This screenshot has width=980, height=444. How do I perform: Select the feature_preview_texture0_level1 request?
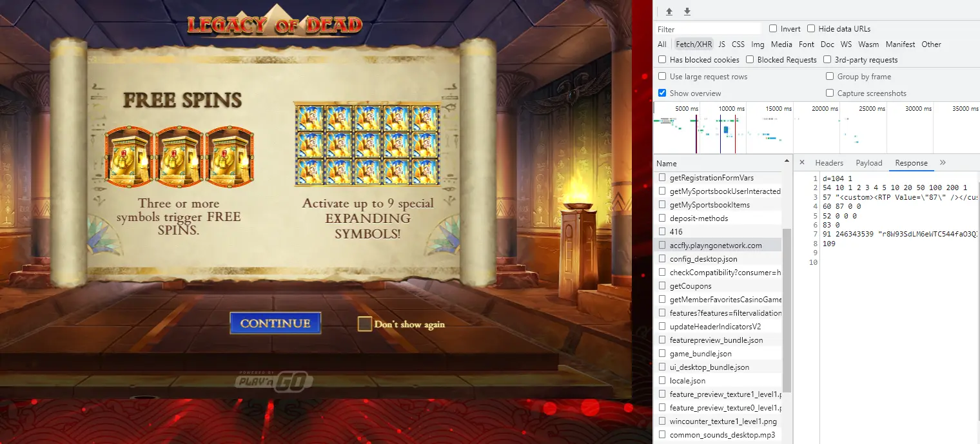click(718, 408)
